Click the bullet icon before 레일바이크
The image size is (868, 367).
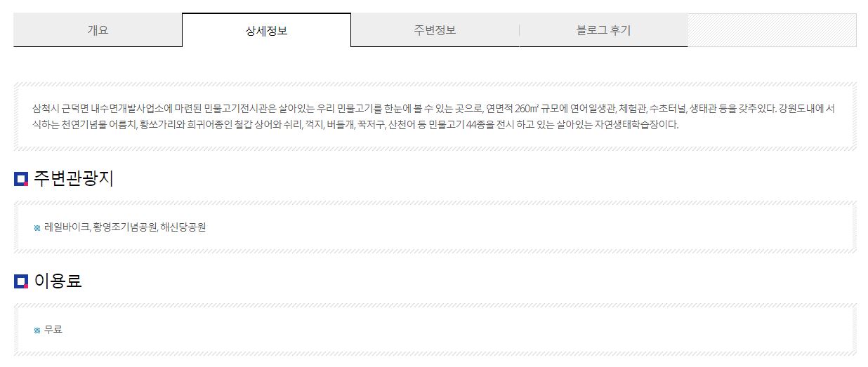click(37, 228)
